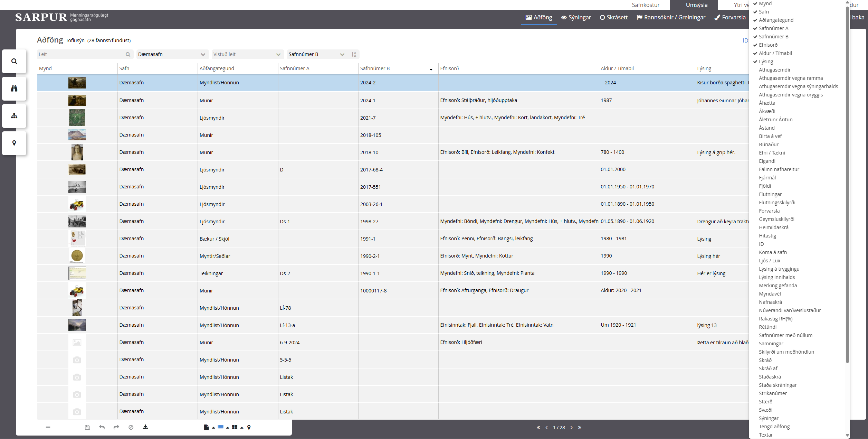Click in the Leit search field
This screenshot has width=868, height=439.
(81, 54)
